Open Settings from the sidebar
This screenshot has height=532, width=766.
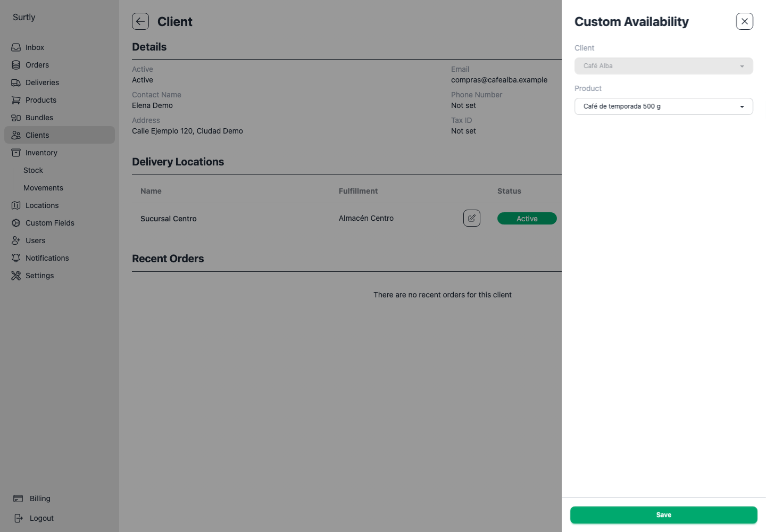60,276
